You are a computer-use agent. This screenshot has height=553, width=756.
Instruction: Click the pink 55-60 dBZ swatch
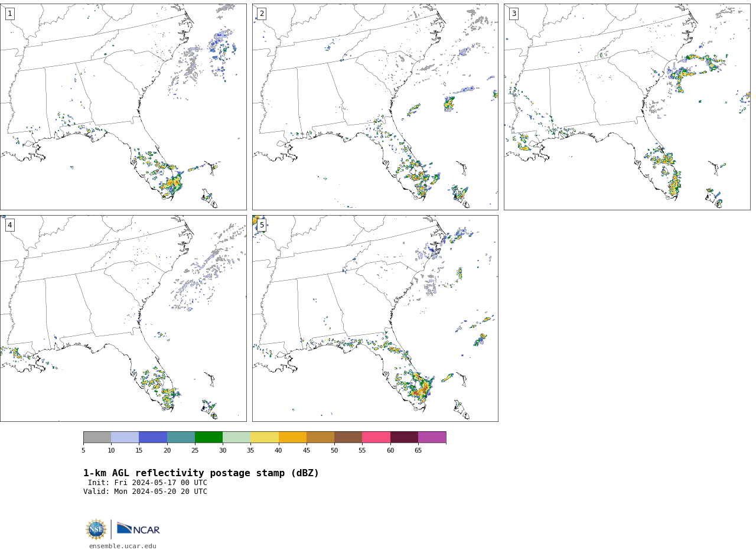(x=376, y=437)
